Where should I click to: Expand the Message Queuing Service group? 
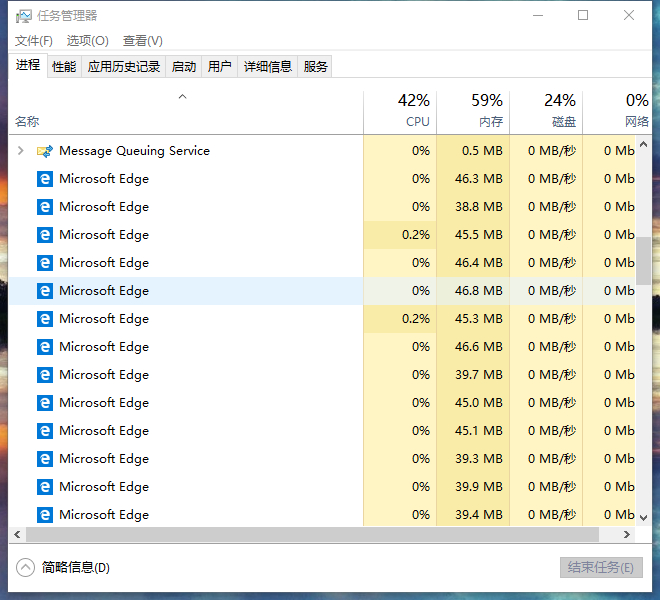pyautogui.click(x=20, y=150)
